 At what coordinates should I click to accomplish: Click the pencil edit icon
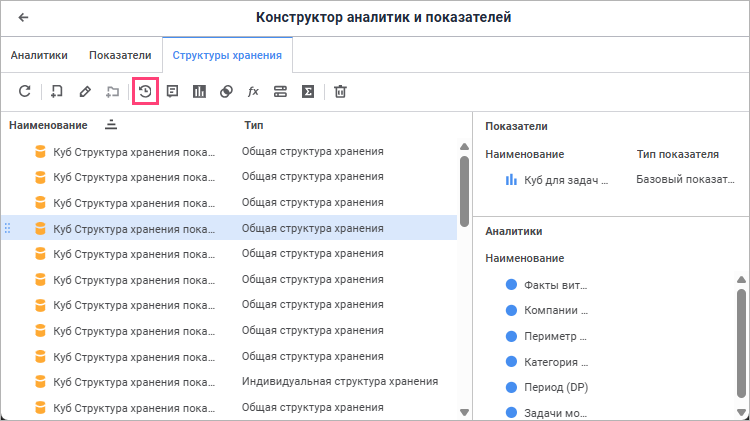pos(85,92)
